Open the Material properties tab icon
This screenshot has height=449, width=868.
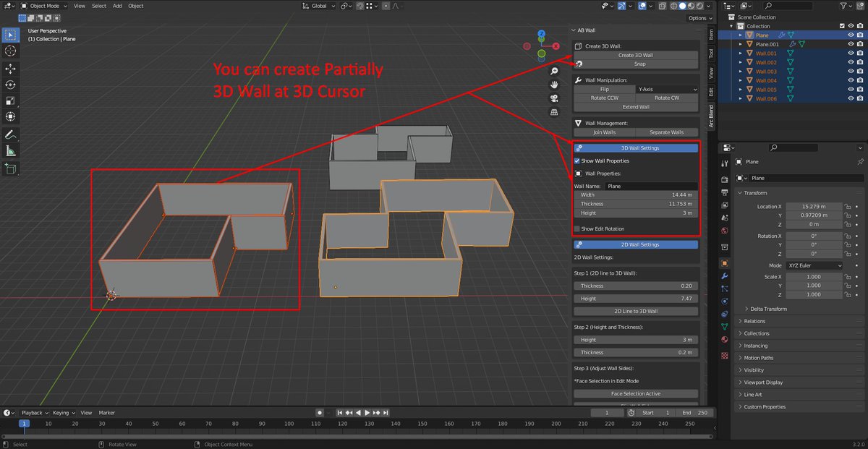[725, 340]
